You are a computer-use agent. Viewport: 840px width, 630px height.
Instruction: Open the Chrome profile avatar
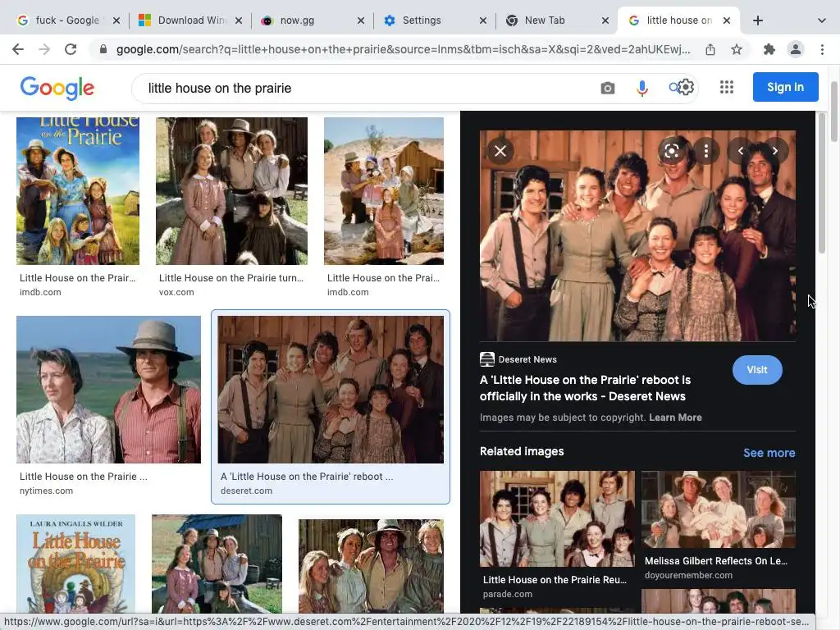[x=796, y=49]
